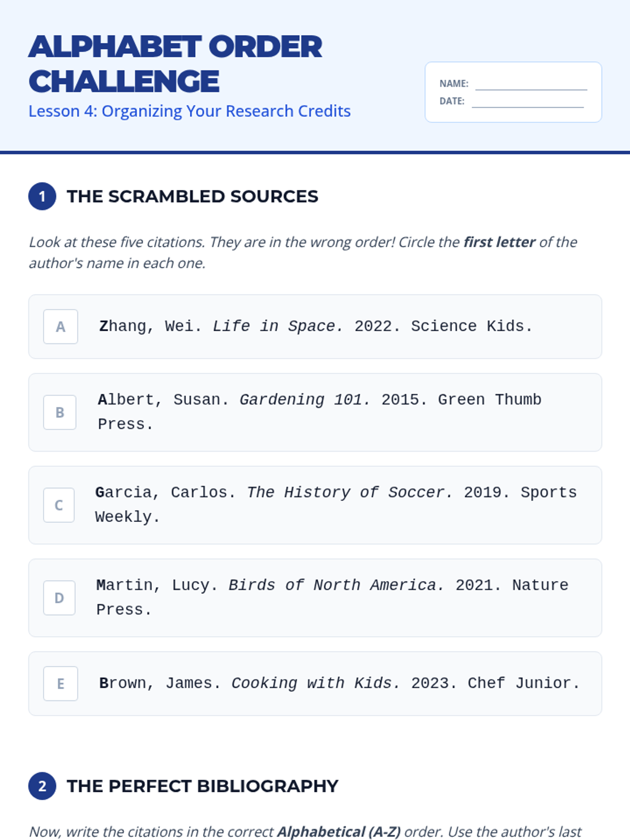Select the letter A box

(x=60, y=327)
